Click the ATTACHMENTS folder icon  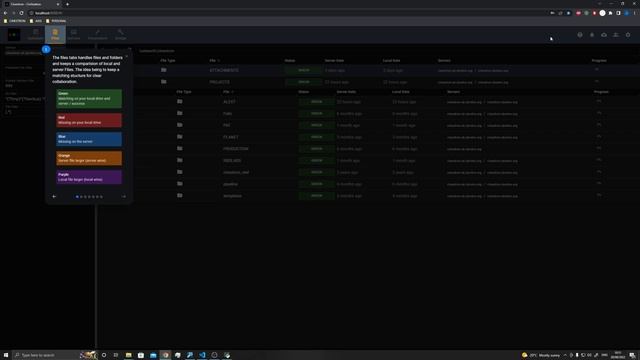164,70
